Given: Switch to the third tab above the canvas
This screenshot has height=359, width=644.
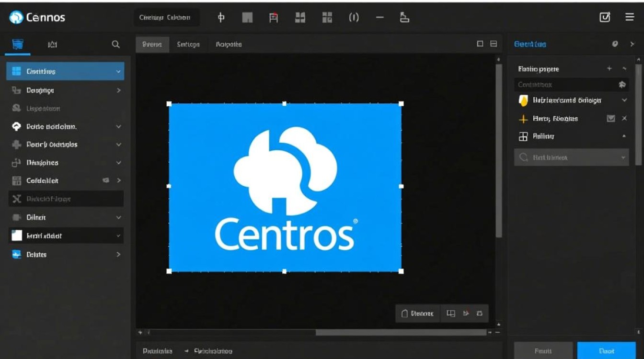Looking at the screenshot, I should (229, 44).
